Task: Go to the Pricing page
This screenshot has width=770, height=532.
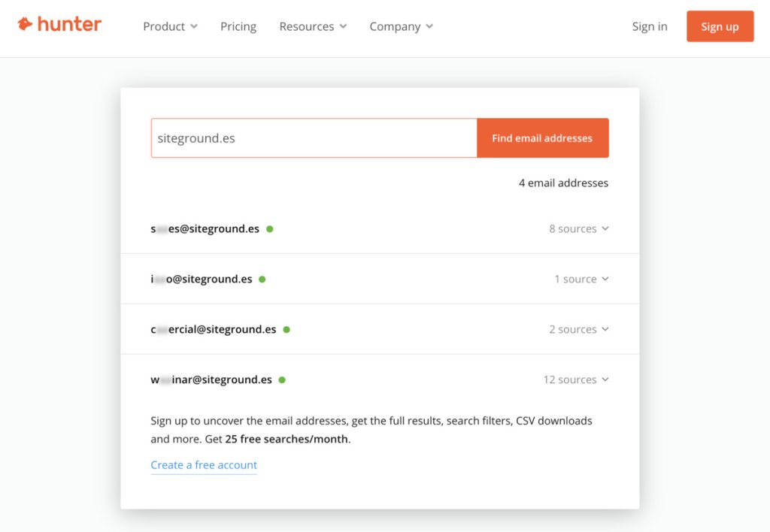Action: coord(238,26)
